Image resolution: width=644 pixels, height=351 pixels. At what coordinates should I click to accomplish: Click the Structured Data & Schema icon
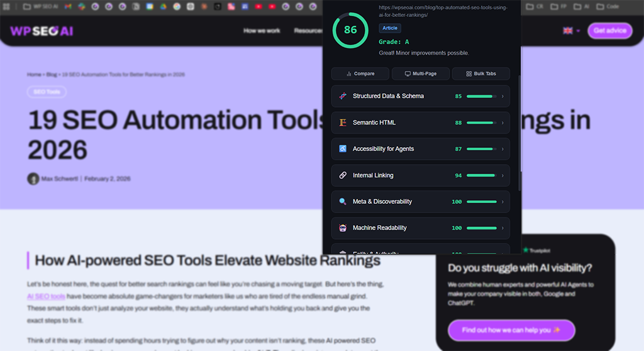click(343, 96)
